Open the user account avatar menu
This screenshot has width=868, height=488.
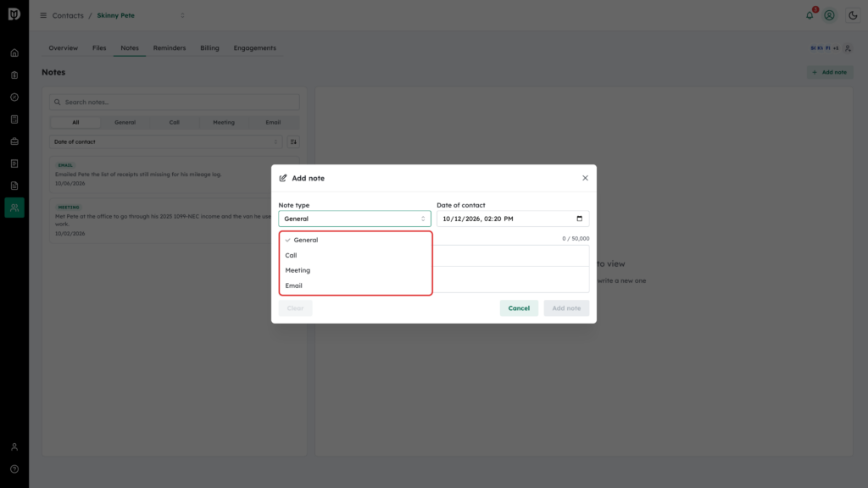coord(829,15)
